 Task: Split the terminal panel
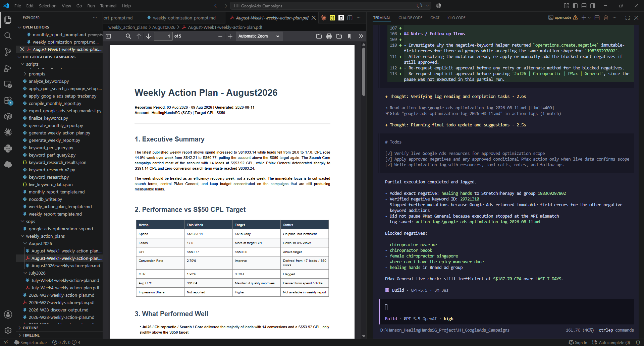coord(597,18)
